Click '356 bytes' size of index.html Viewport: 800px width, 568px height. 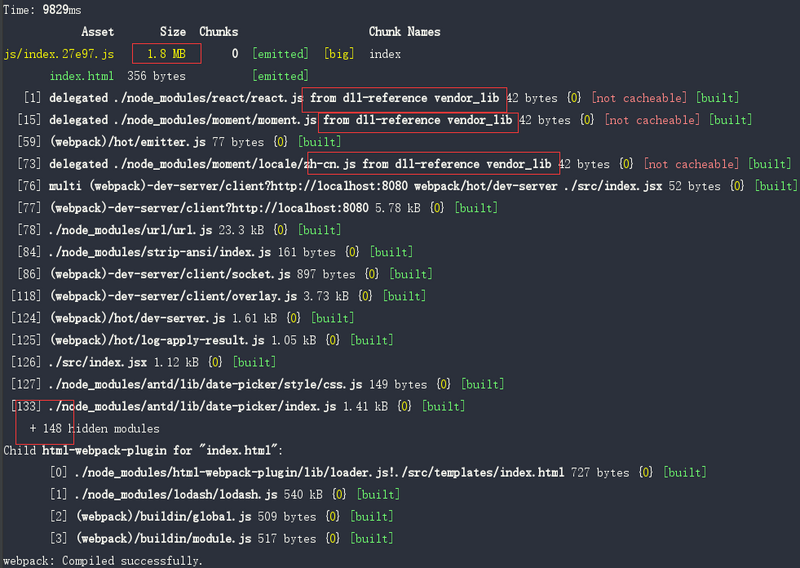[x=156, y=76]
